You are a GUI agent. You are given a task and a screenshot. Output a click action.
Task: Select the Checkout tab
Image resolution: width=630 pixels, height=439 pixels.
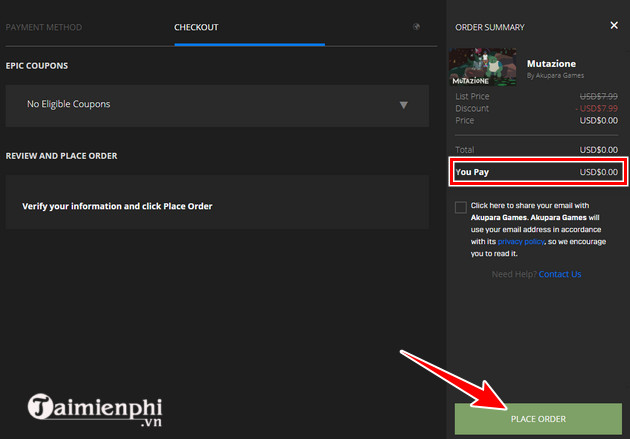tap(196, 27)
